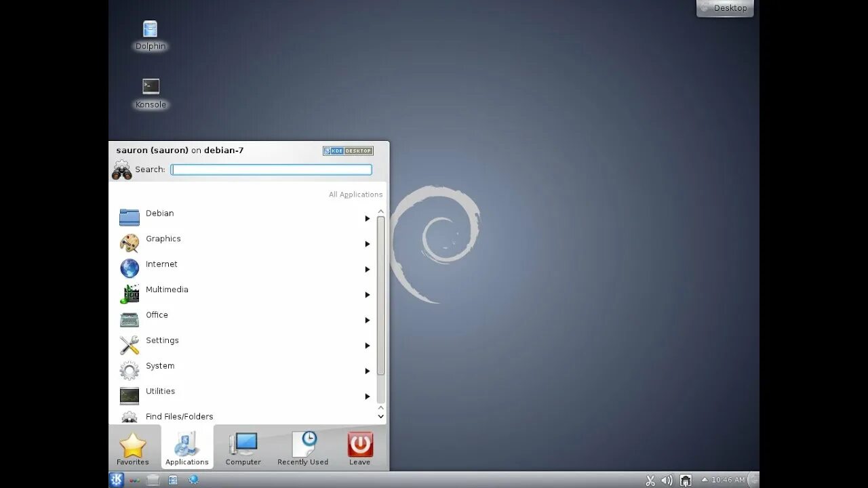The image size is (868, 488).
Task: Launch the web browser taskbar icon
Action: click(193, 480)
